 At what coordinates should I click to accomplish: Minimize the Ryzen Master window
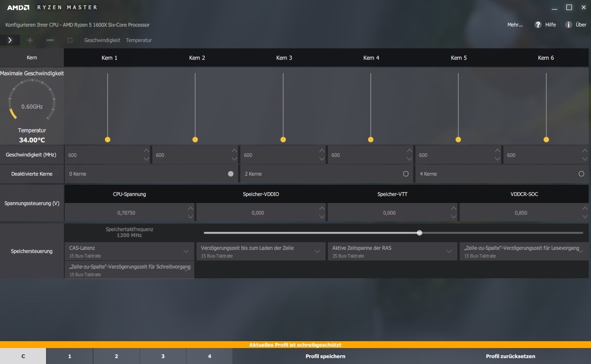(x=554, y=8)
